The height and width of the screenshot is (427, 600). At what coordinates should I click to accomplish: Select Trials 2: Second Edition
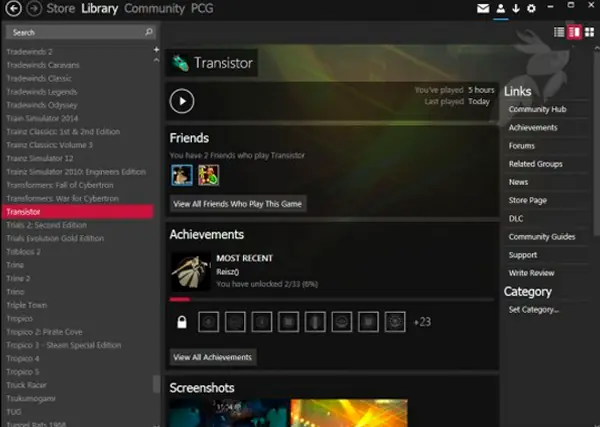pyautogui.click(x=46, y=225)
